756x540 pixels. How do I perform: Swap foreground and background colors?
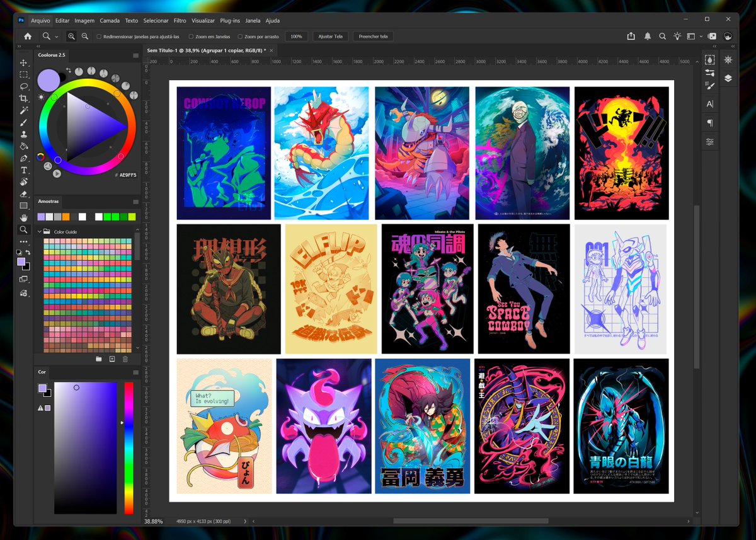coord(28,252)
